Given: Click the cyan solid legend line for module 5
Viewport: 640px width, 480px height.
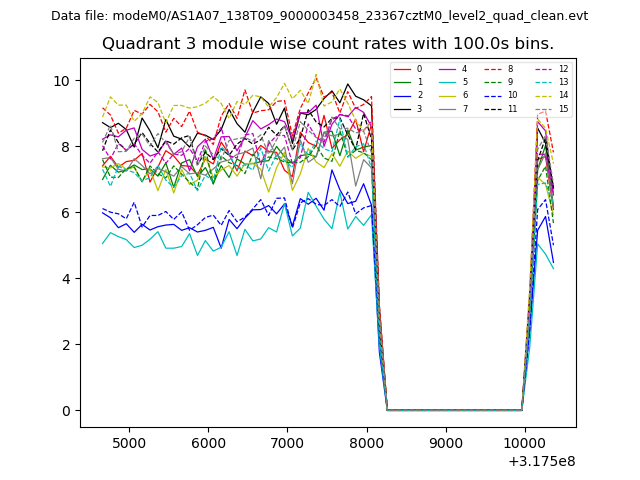Looking at the screenshot, I should point(447,82).
